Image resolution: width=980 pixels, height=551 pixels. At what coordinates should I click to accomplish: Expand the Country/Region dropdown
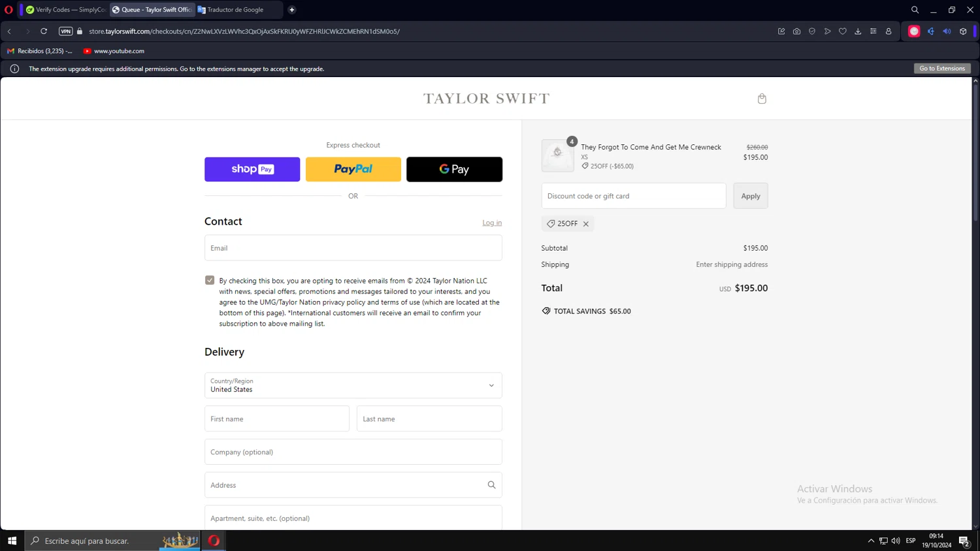pyautogui.click(x=353, y=385)
